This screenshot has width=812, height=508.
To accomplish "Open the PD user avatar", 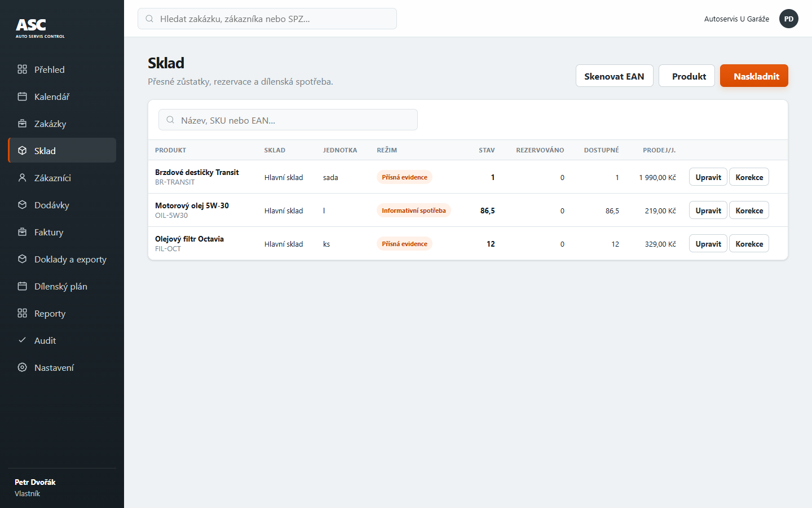I will [x=789, y=19].
